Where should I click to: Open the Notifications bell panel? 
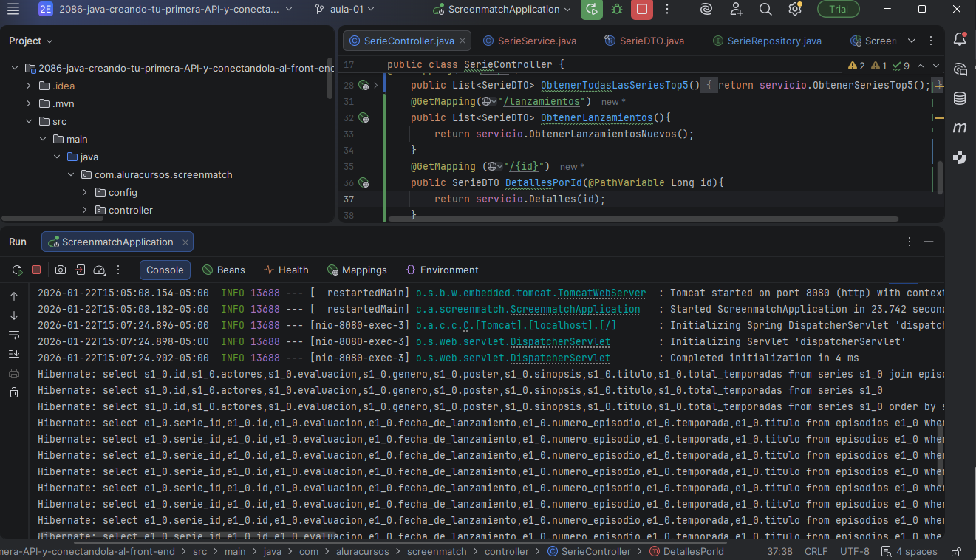pyautogui.click(x=960, y=40)
